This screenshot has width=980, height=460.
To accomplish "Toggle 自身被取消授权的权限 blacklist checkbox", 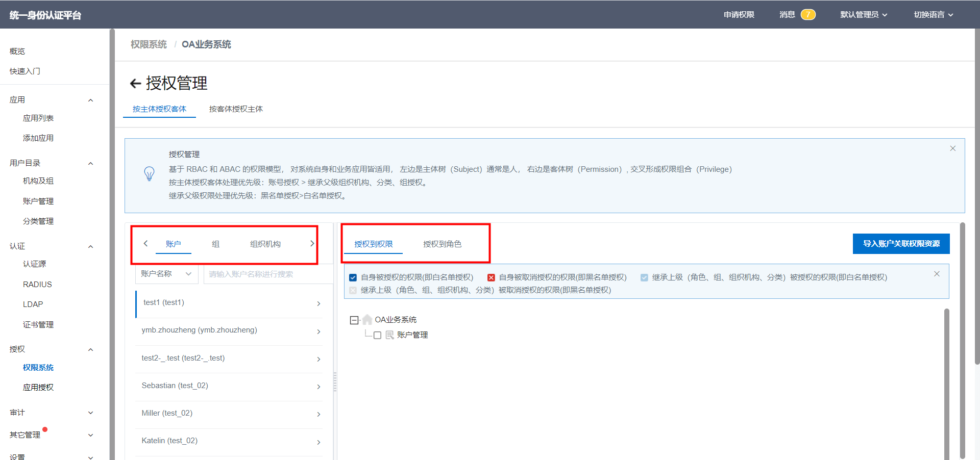I will [491, 277].
